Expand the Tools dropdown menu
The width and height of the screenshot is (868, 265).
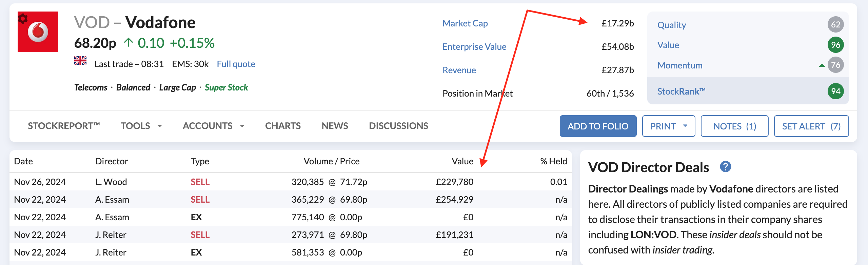click(x=141, y=126)
